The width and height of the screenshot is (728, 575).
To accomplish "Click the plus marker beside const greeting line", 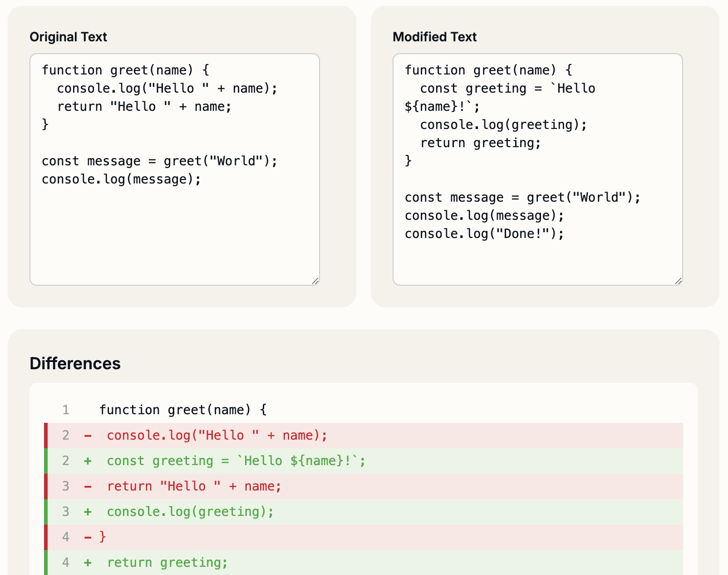I will (x=88, y=461).
